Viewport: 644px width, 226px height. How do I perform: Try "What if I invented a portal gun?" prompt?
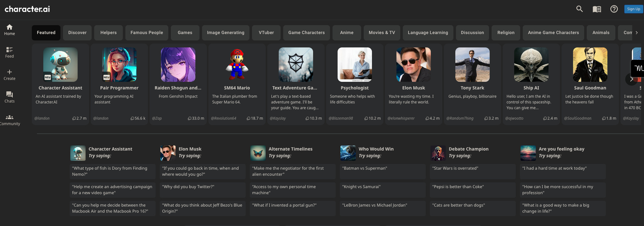[293, 208]
